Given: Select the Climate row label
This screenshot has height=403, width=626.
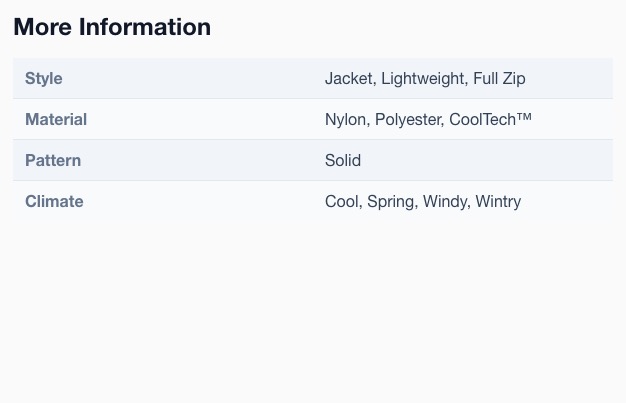Looking at the screenshot, I should coord(54,201).
